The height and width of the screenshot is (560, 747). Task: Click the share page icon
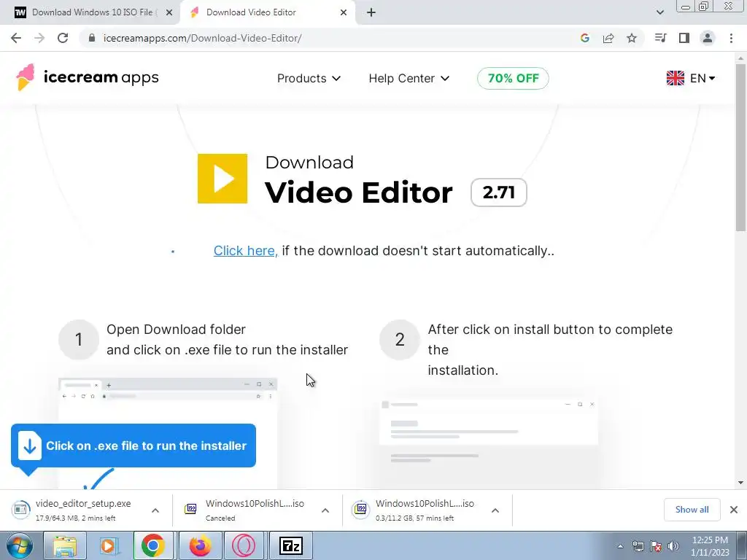(608, 38)
